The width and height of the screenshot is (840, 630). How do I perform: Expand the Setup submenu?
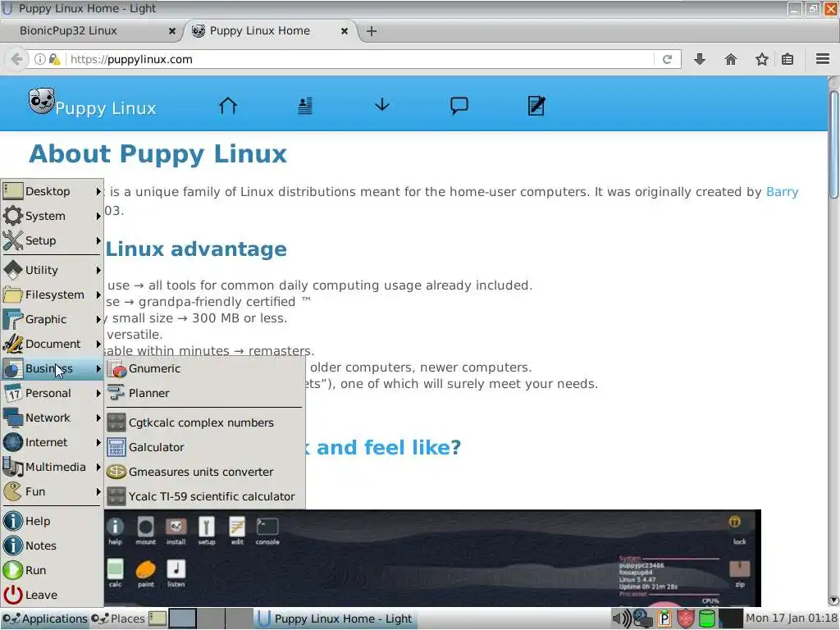point(52,240)
